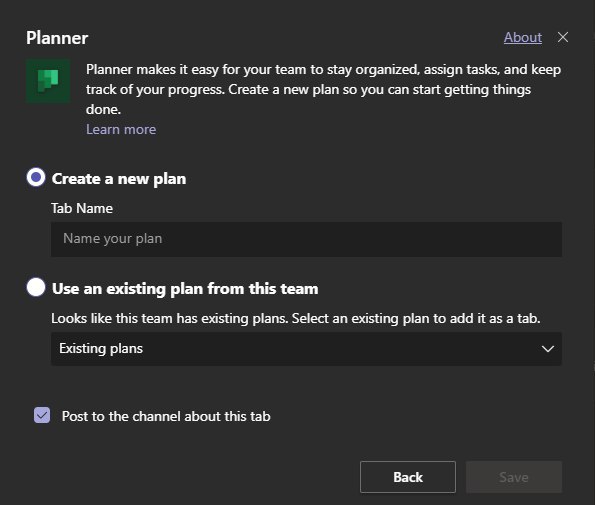Close the Planner dialog
The width and height of the screenshot is (595, 505).
[563, 37]
